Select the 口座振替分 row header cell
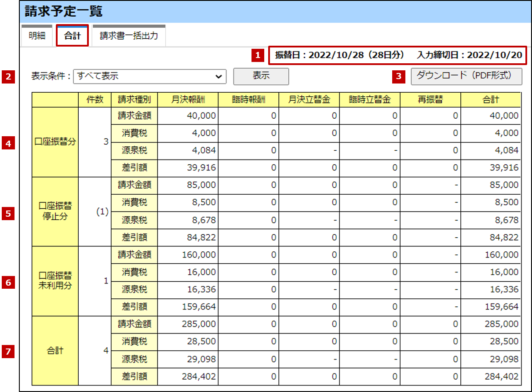This screenshot has height=392, width=532. (x=55, y=142)
